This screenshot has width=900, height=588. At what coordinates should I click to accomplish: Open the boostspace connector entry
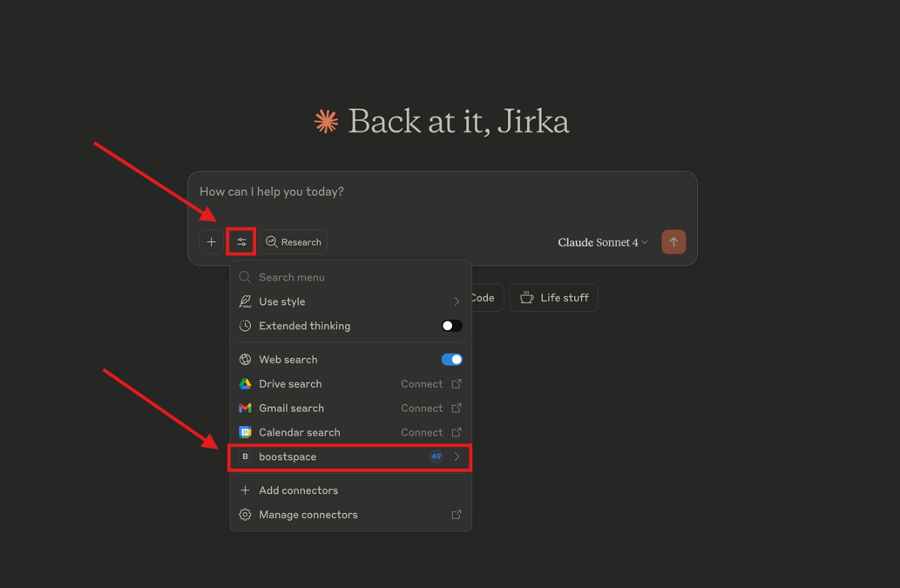click(x=349, y=457)
